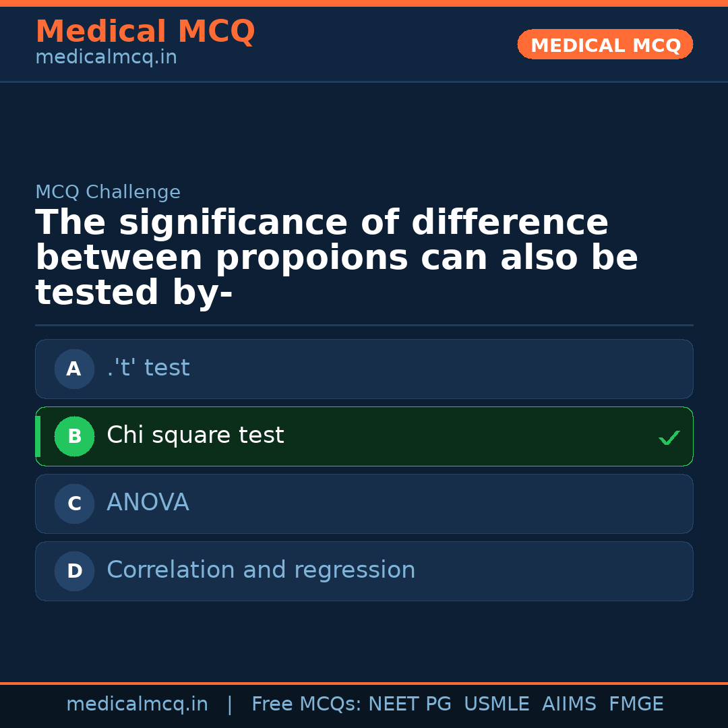This screenshot has height=728, width=728.
Task: Click the circular C option badge
Action: tap(74, 504)
